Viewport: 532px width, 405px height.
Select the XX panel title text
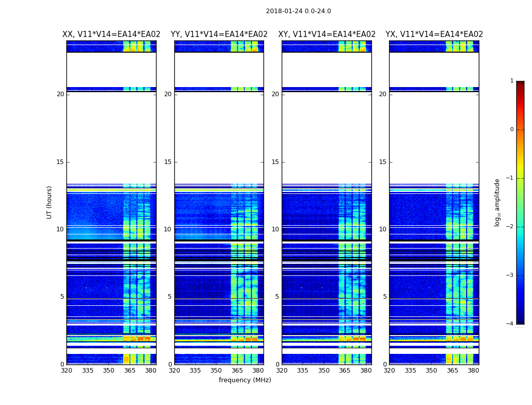[111, 34]
